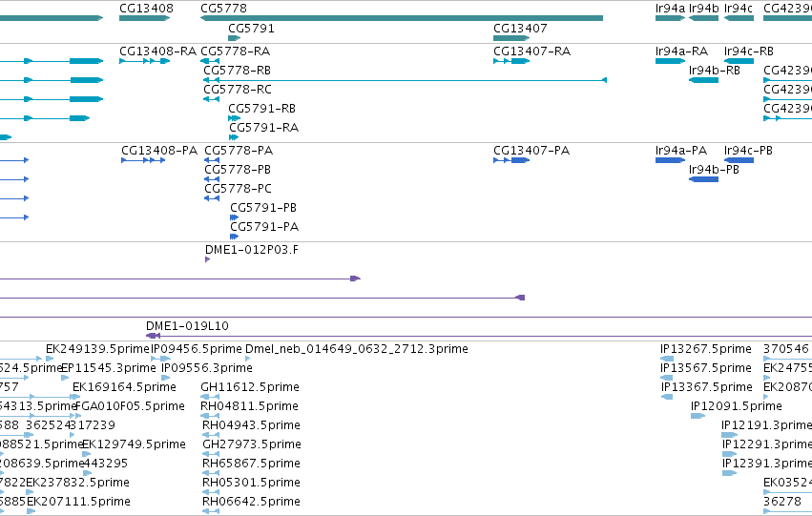Select the IP13267.5prime EST
This screenshot has width=812, height=516.
667,359
